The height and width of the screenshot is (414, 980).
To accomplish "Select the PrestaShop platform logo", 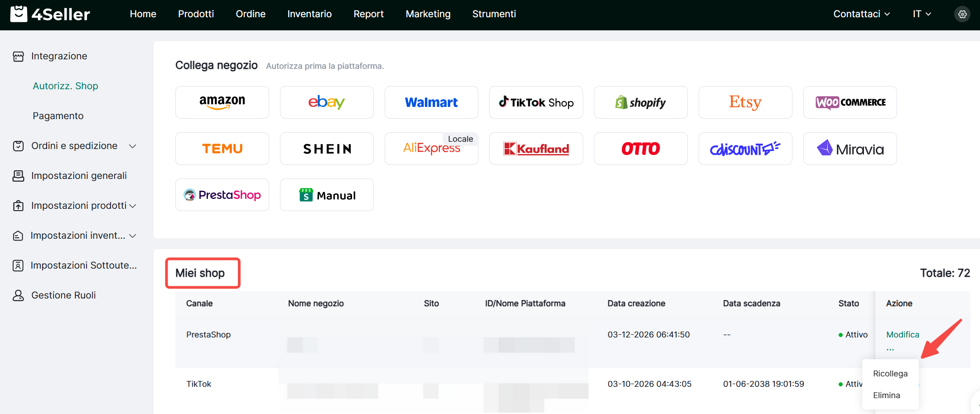I will coord(222,195).
